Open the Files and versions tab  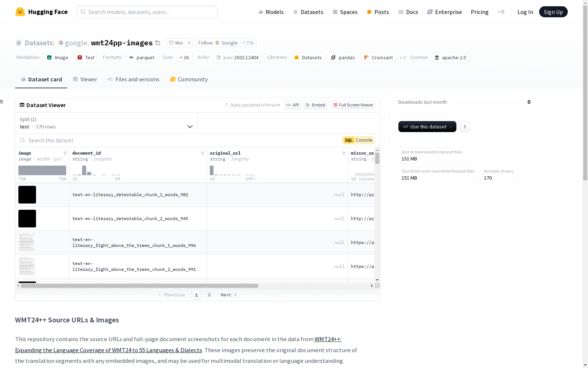pyautogui.click(x=133, y=79)
